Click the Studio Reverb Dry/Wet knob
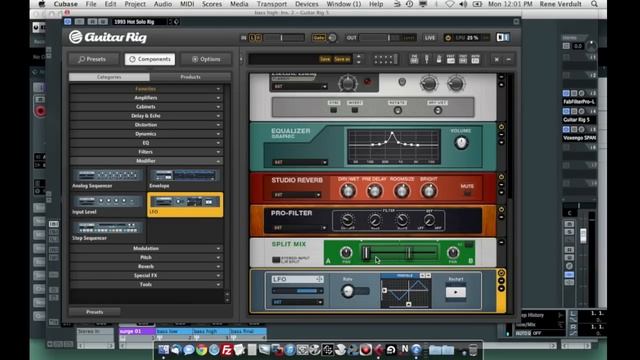The width and height of the screenshot is (640, 360). 348,191
